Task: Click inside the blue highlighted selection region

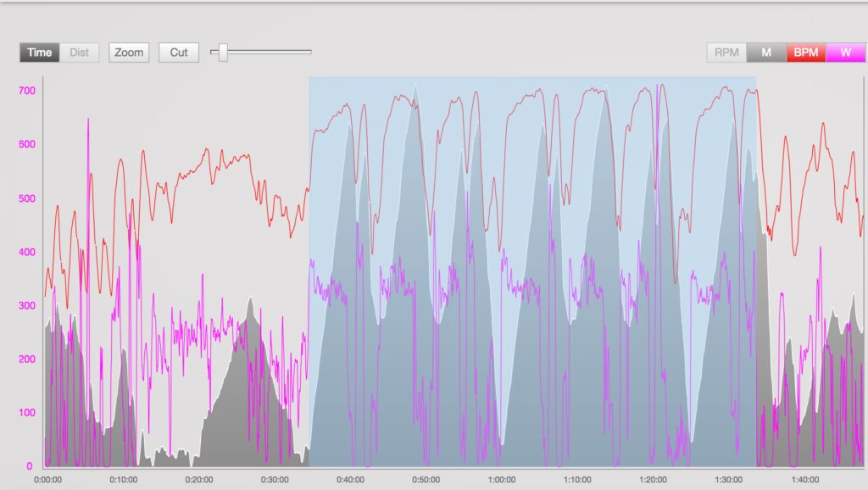Action: coord(532,271)
